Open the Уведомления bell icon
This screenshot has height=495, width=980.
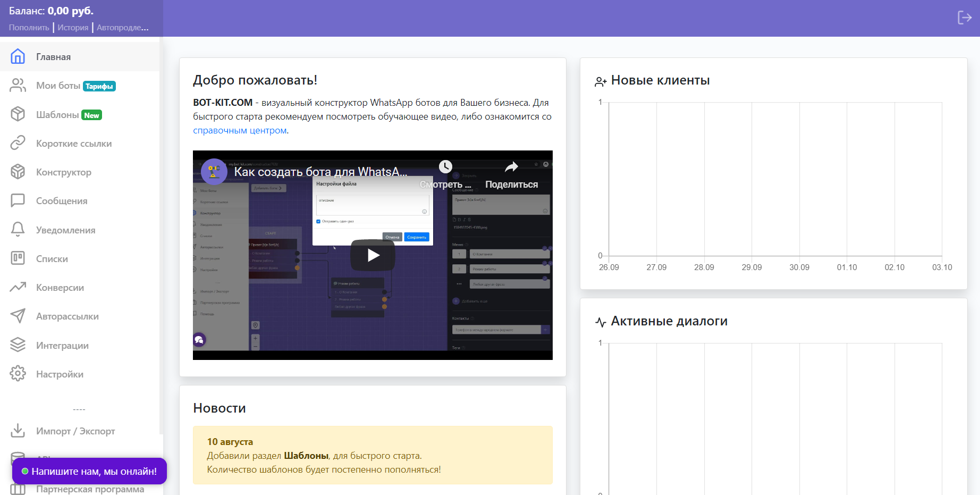point(18,230)
